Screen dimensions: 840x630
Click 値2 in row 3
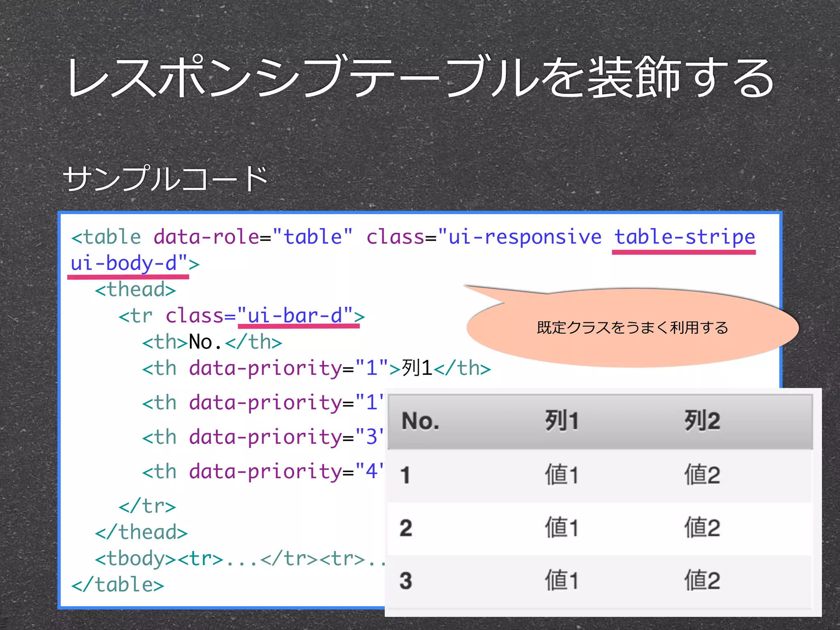pyautogui.click(x=702, y=580)
